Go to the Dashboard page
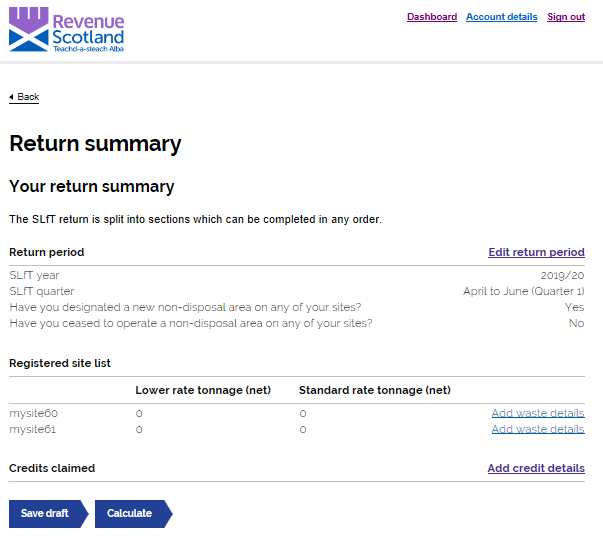Image resolution: width=603 pixels, height=538 pixels. [x=432, y=17]
